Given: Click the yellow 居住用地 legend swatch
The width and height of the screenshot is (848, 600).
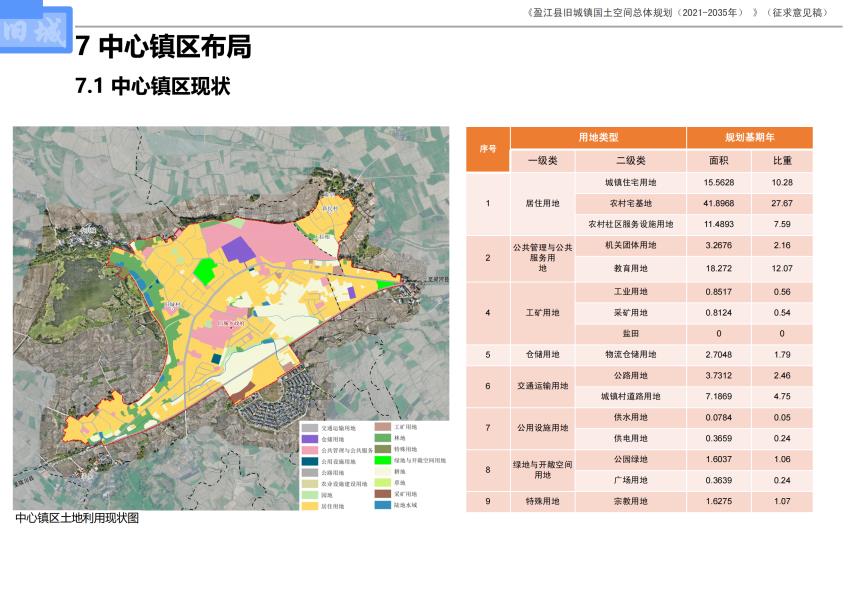Looking at the screenshot, I should (311, 506).
